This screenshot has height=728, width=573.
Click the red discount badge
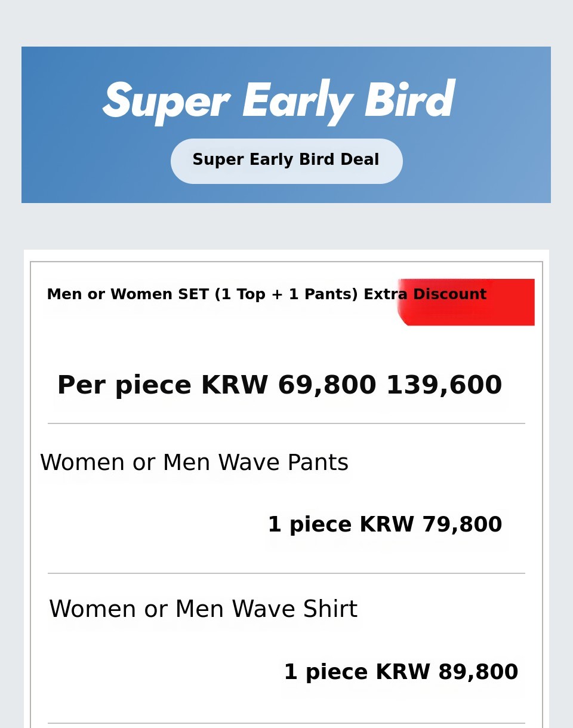pos(466,302)
